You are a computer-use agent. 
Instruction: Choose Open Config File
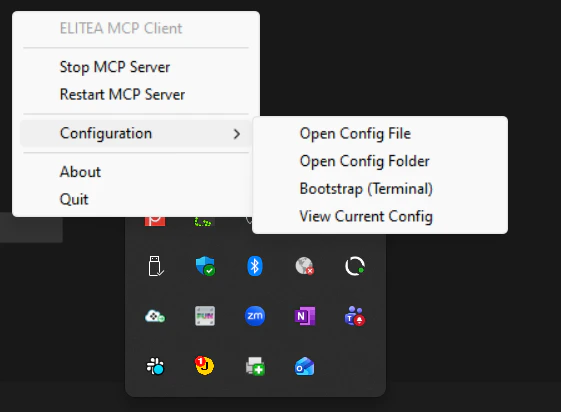[380, 133]
